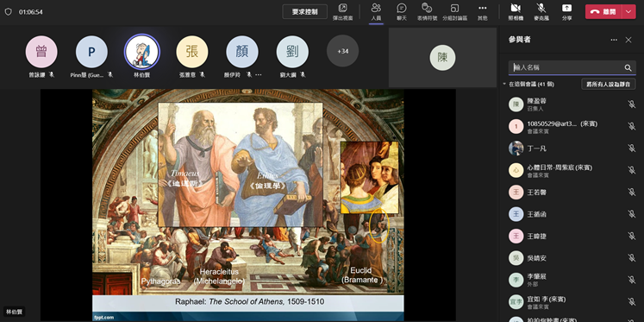Click the mic icon for 王暐捷
Screen dimensions: 644x322
click(632, 236)
